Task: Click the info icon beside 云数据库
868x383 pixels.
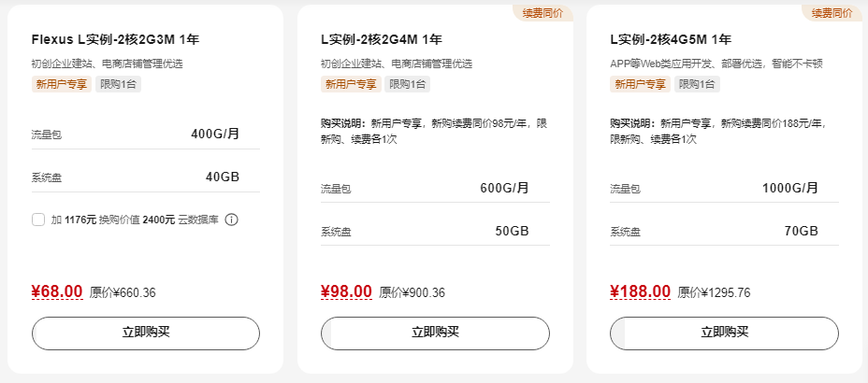Action: point(232,220)
